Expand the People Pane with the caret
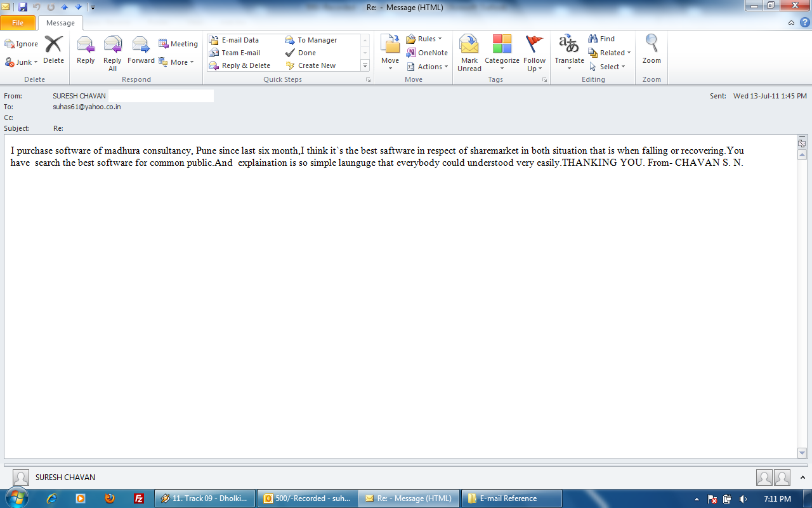812x508 pixels. point(803,478)
